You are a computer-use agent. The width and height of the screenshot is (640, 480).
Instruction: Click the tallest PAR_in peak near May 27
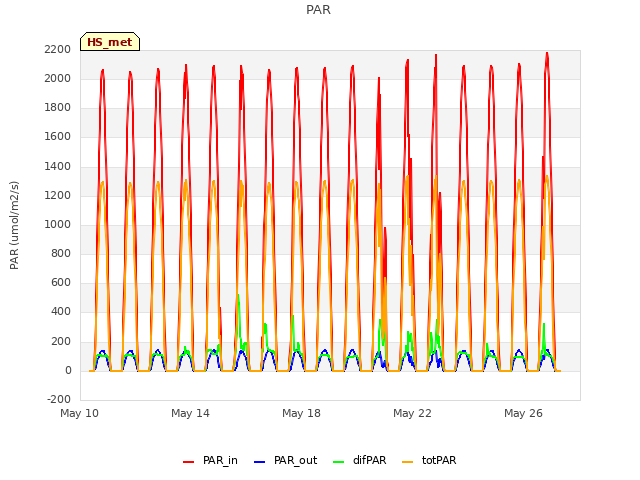click(x=547, y=53)
